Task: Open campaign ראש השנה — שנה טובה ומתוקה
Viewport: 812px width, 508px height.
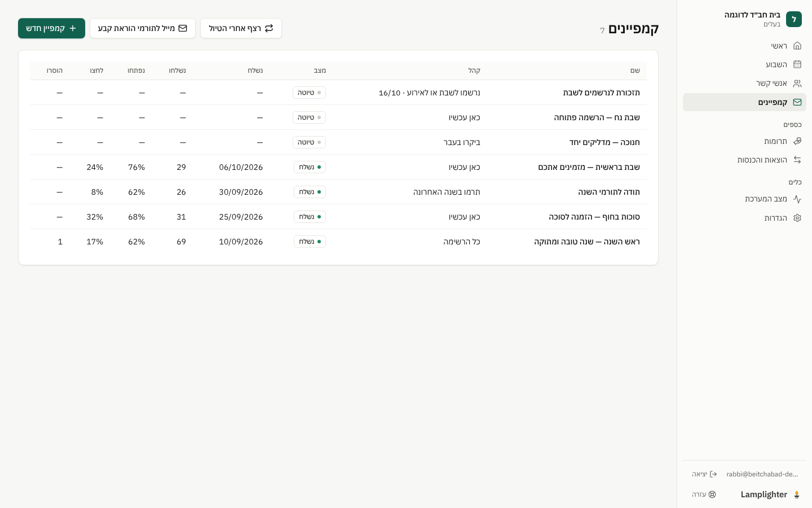Action: pos(587,242)
